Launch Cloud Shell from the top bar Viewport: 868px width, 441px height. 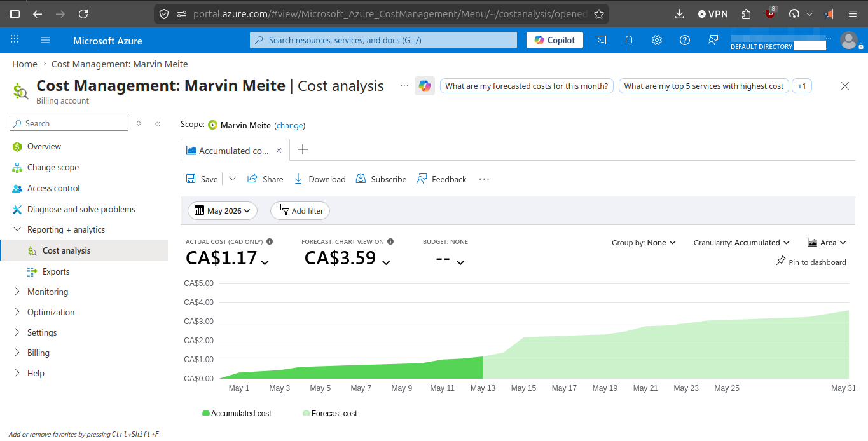coord(601,40)
